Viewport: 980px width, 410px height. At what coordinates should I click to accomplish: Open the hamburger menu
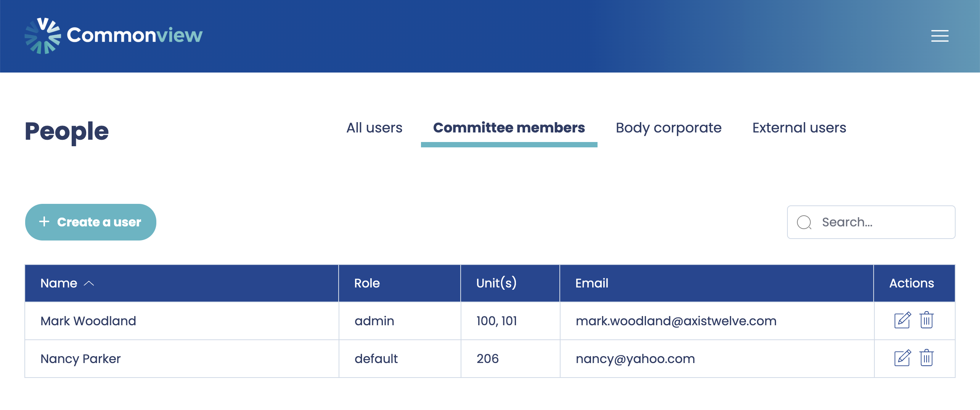940,36
